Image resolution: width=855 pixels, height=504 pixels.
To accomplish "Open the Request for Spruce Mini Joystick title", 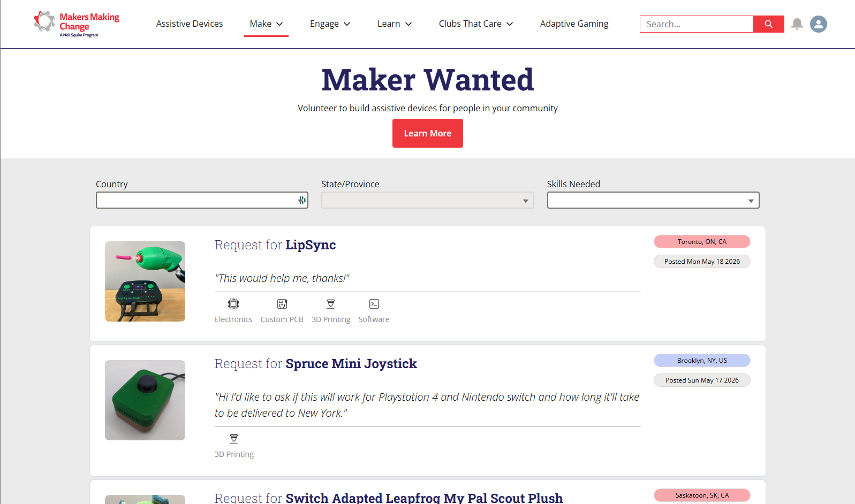I will click(316, 364).
